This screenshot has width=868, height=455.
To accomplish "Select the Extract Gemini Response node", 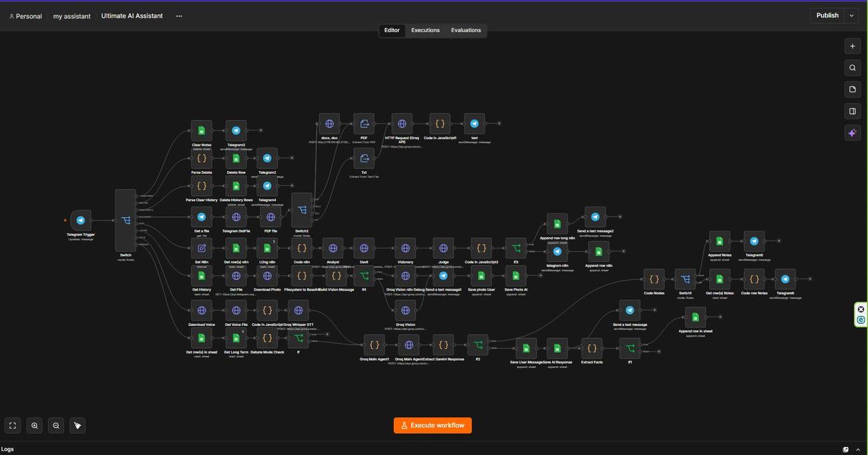I will point(443,345).
